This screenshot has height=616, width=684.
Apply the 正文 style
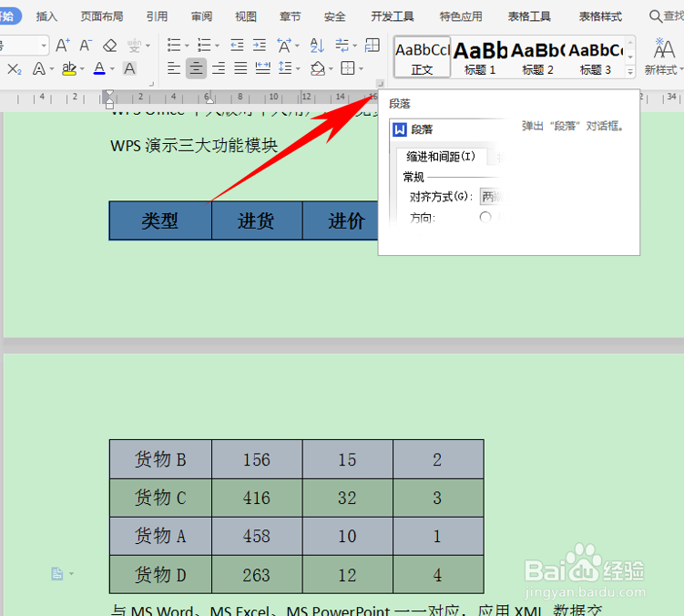tap(423, 57)
